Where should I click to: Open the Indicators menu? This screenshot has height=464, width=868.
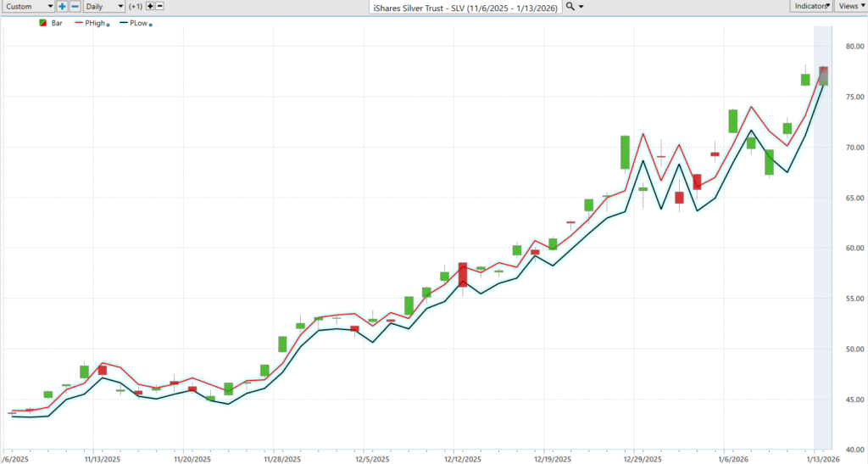[811, 6]
